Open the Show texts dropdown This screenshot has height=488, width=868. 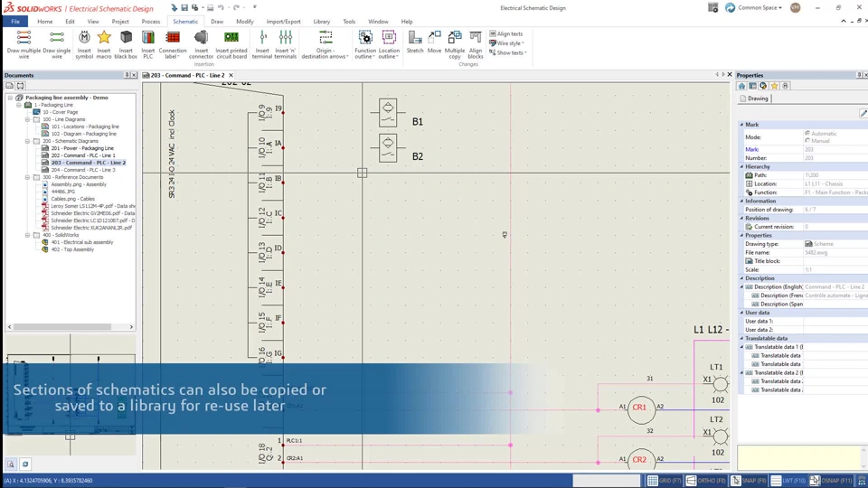(x=507, y=52)
